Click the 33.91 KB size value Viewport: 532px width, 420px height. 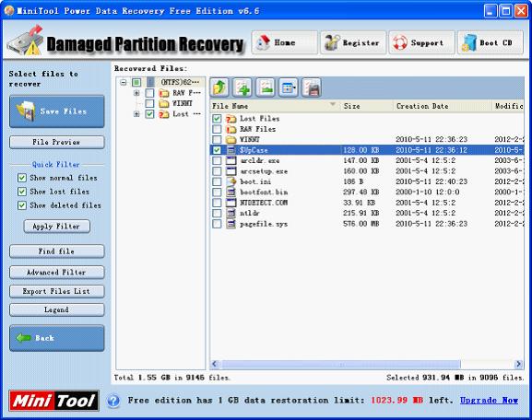[x=360, y=203]
